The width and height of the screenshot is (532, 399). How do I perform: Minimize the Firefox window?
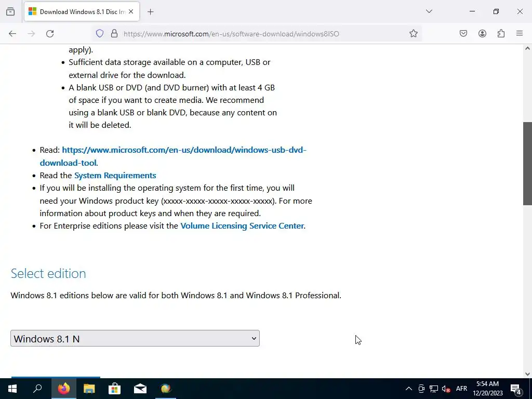472,11
